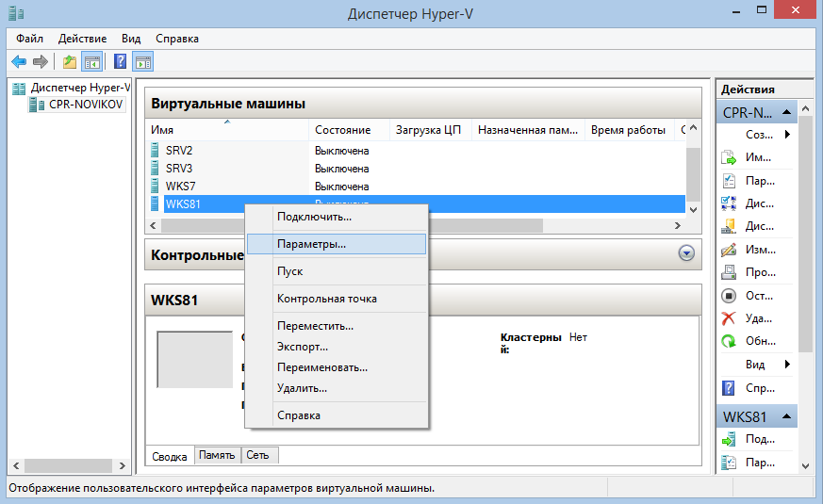The height and width of the screenshot is (504, 823).
Task: Open Help via the question mark icon
Action: click(x=121, y=62)
